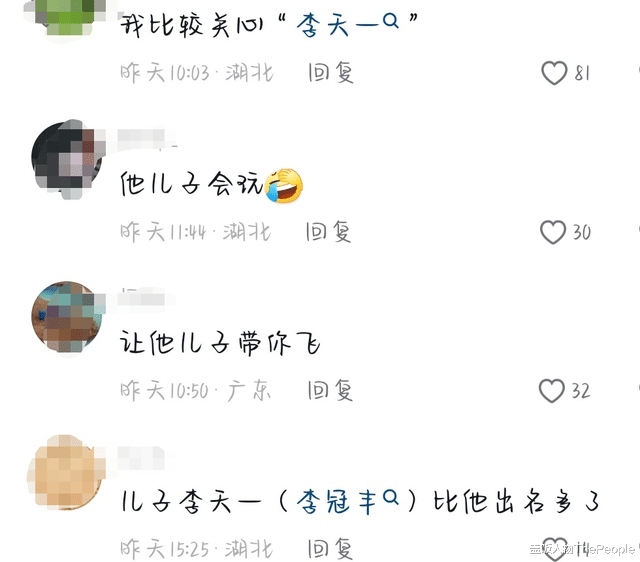640x562 pixels.
Task: Reply to the 昨天15:25 comment
Action: [x=330, y=549]
